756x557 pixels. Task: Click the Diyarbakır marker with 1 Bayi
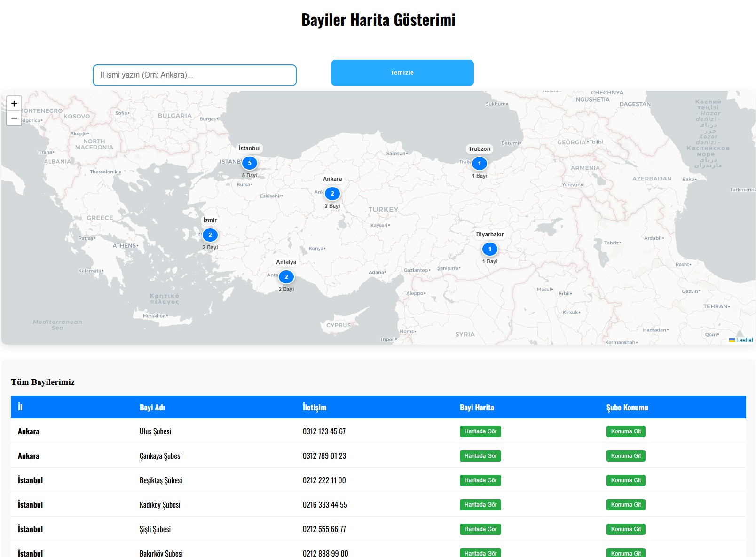coord(490,248)
